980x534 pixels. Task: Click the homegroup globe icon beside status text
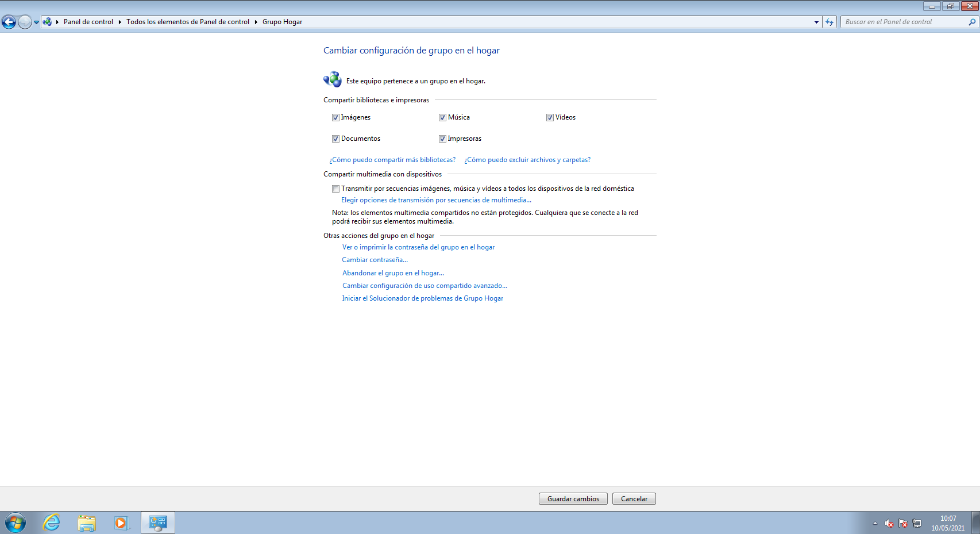333,80
